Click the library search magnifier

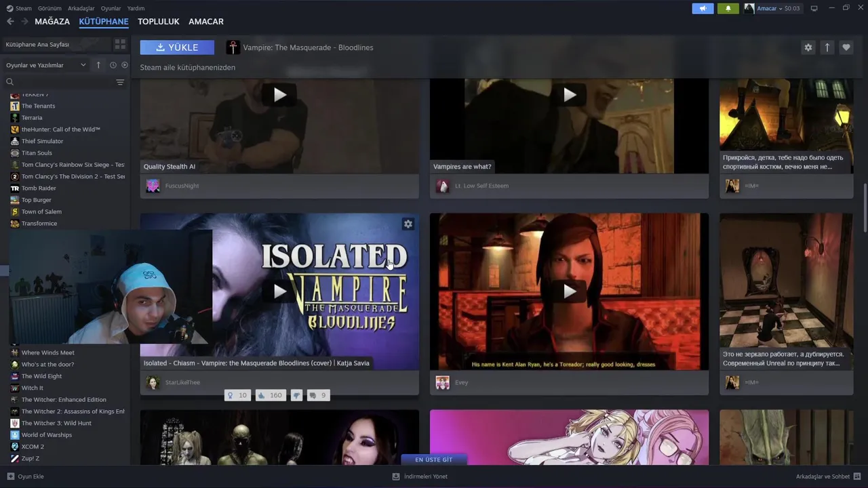[x=10, y=82]
